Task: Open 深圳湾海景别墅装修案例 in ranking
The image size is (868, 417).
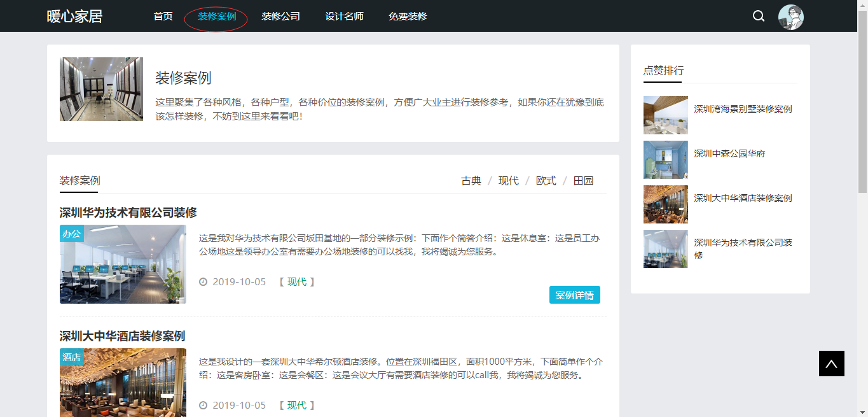Action: click(743, 109)
